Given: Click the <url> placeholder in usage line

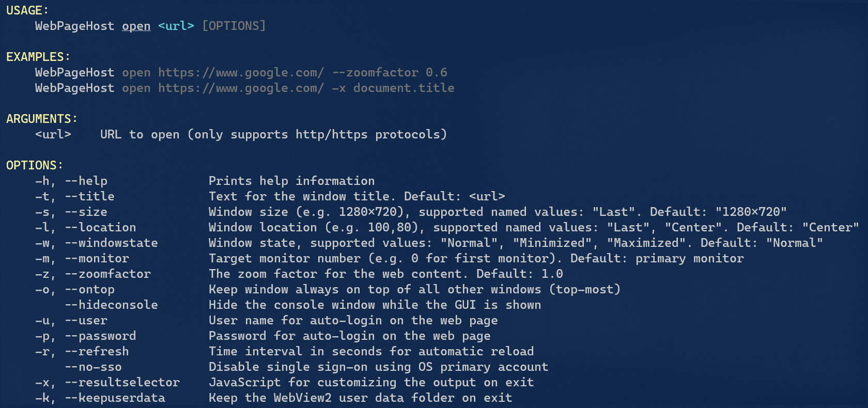Looking at the screenshot, I should (176, 26).
